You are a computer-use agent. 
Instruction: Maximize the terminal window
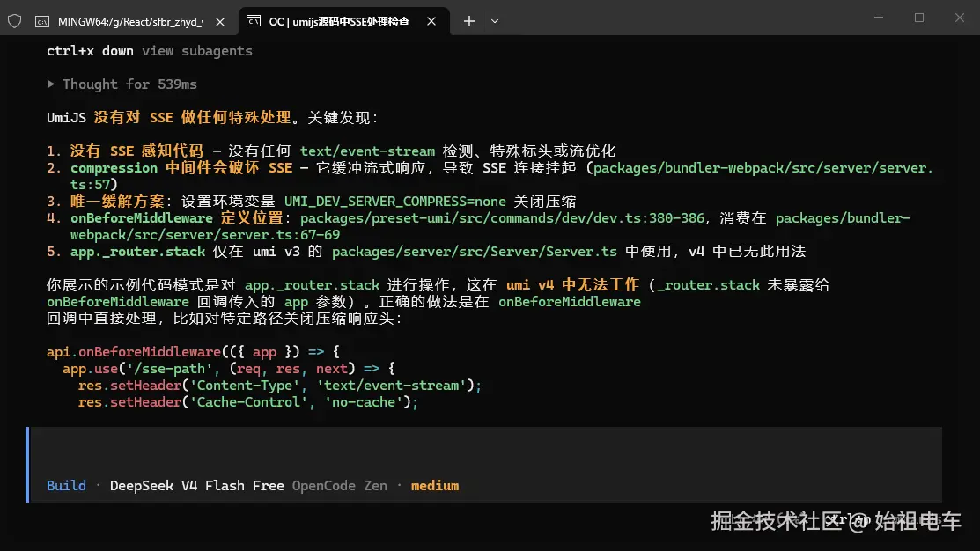(x=918, y=18)
